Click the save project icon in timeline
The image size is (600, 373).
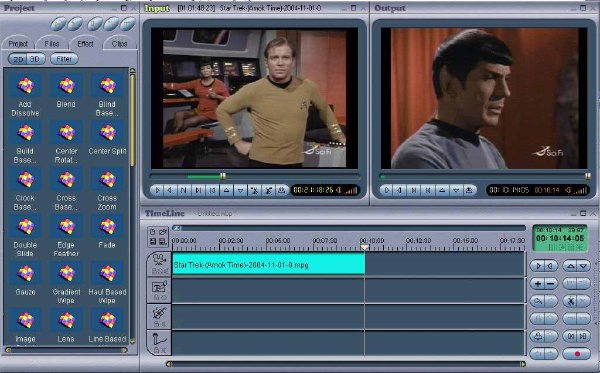[x=153, y=241]
